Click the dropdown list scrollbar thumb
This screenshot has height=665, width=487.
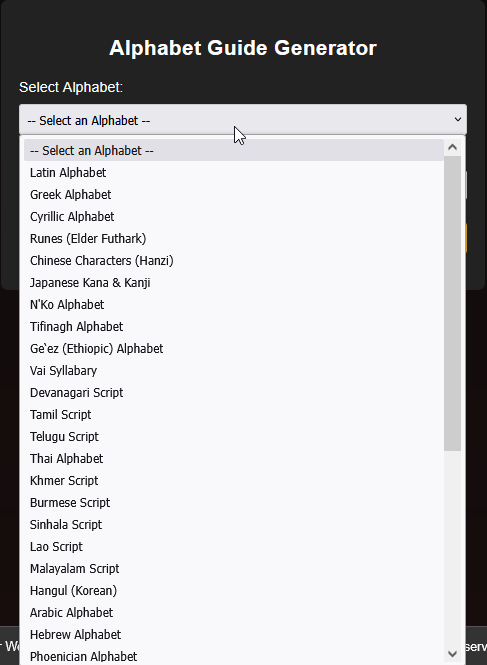(452, 304)
